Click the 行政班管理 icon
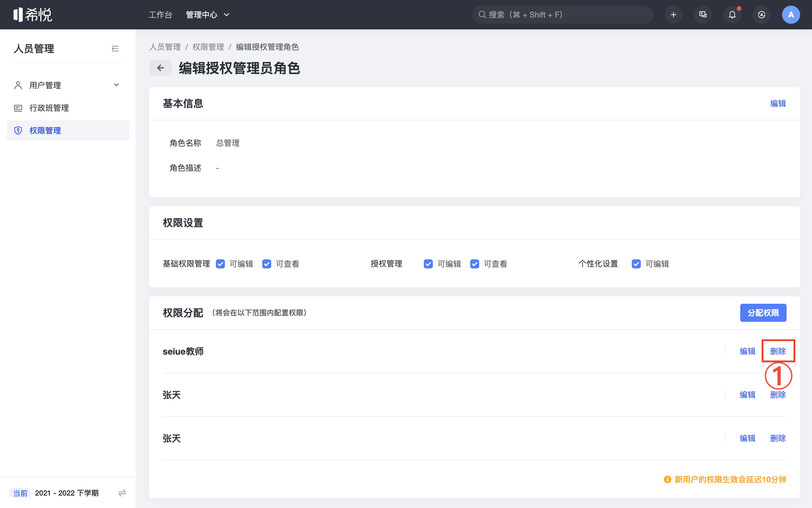 [18, 108]
